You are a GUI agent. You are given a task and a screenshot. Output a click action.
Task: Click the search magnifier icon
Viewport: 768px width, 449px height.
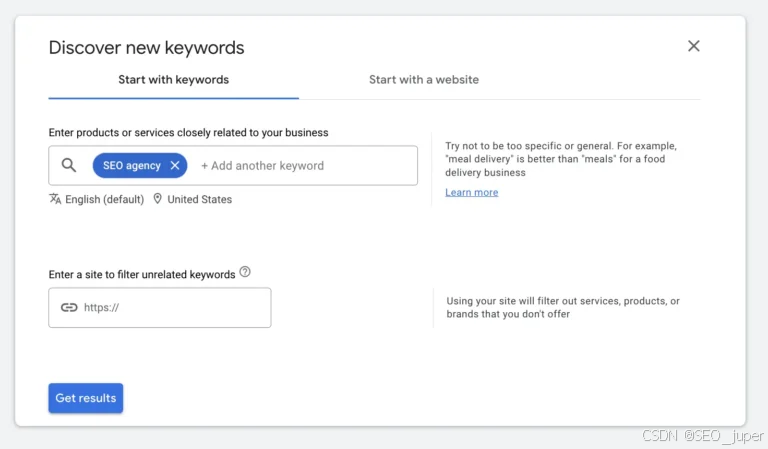(69, 165)
